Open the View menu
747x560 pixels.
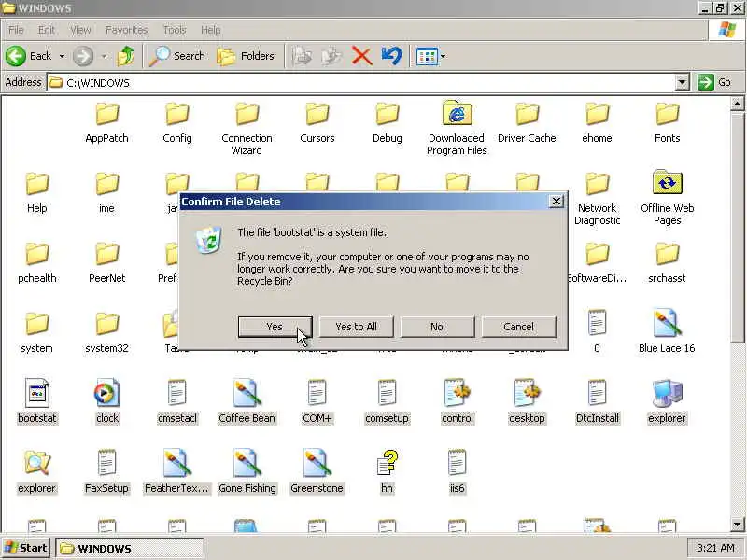(x=80, y=30)
